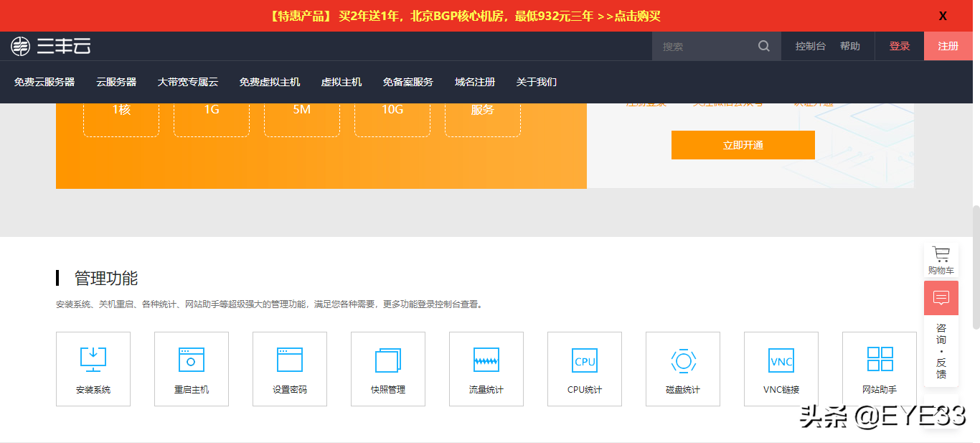Click the search magnifier icon

coord(763,46)
